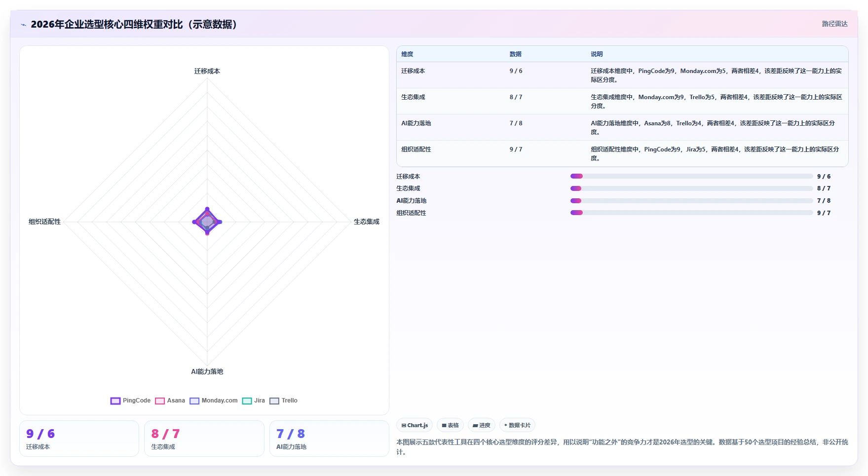The width and height of the screenshot is (868, 476).
Task: Toggle Monday.com legend color box
Action: point(194,401)
